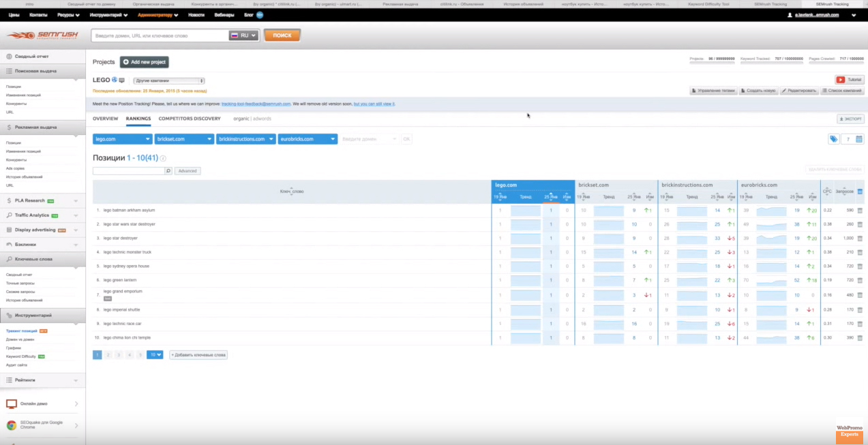Click the monitor icon next to LEGO

pyautogui.click(x=122, y=80)
